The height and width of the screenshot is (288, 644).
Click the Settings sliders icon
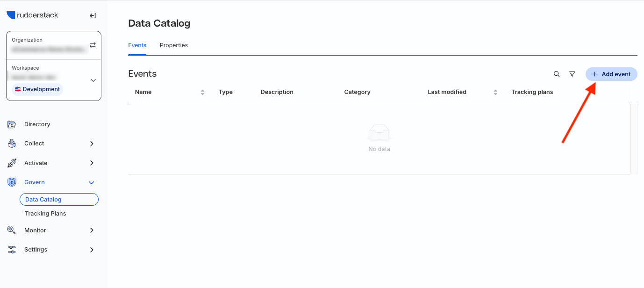pyautogui.click(x=12, y=250)
